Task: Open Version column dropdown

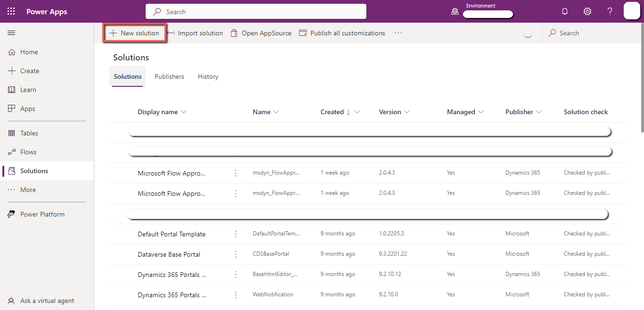Action: click(407, 112)
